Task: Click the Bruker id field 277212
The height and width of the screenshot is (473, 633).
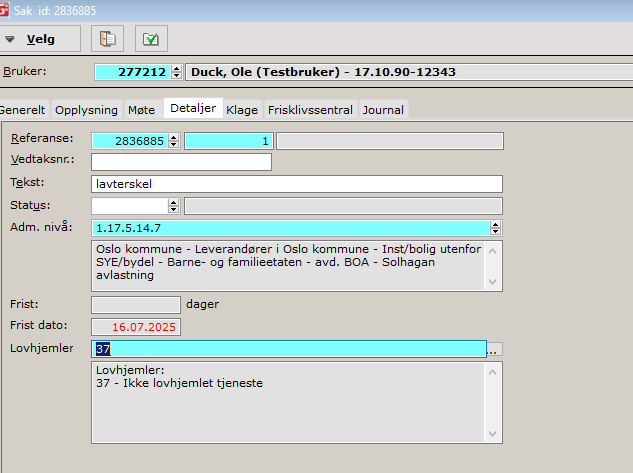Action: pos(132,72)
